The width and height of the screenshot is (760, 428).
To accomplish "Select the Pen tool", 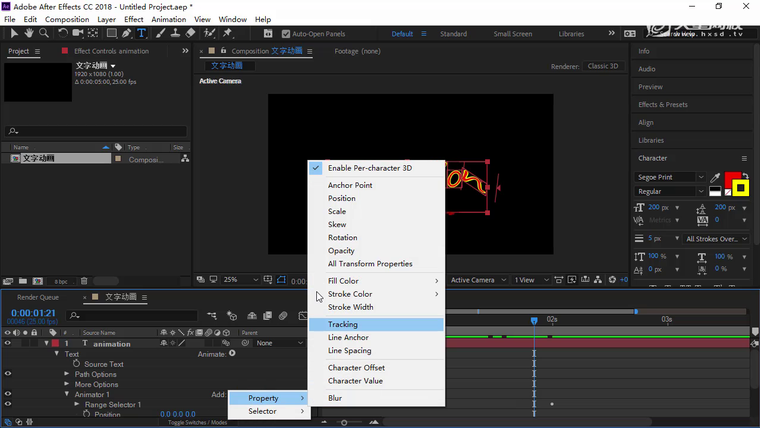I will click(x=126, y=33).
